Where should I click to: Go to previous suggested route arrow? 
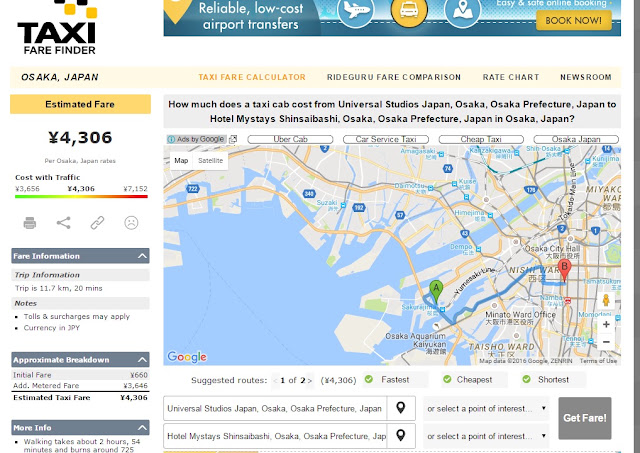(275, 380)
